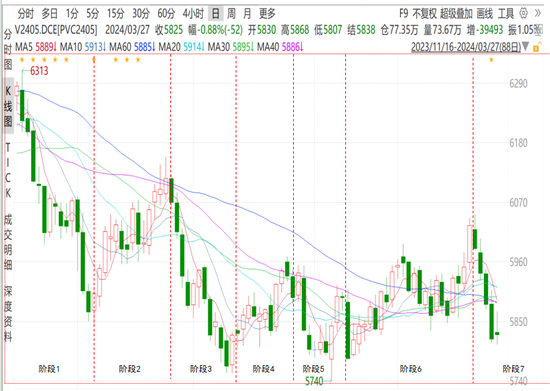Image resolution: width=550 pixels, height=391 pixels.
Task: Toggle the 不复权 adjustment option
Action: tap(424, 14)
